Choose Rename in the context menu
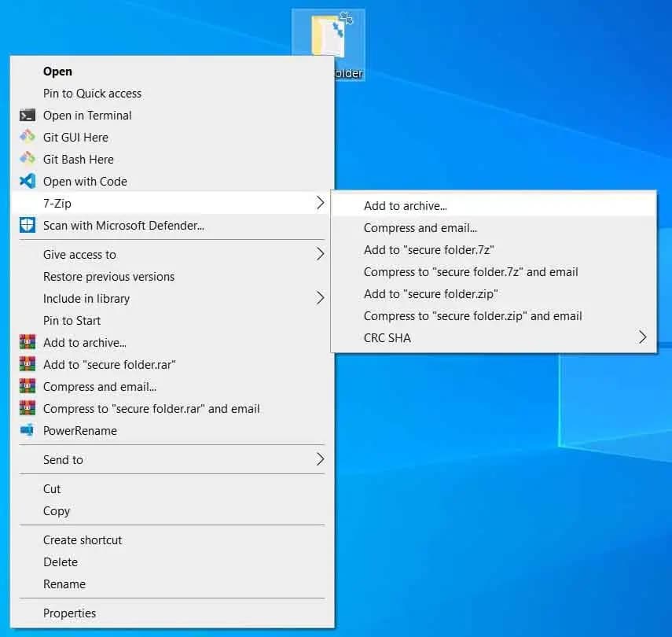The width and height of the screenshot is (672, 637). 171,584
